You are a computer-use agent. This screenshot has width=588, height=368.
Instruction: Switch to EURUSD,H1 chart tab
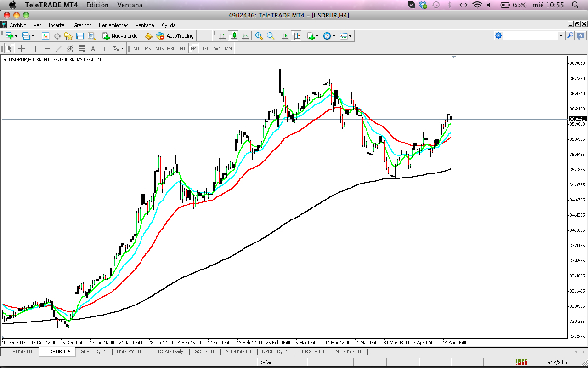pos(19,351)
